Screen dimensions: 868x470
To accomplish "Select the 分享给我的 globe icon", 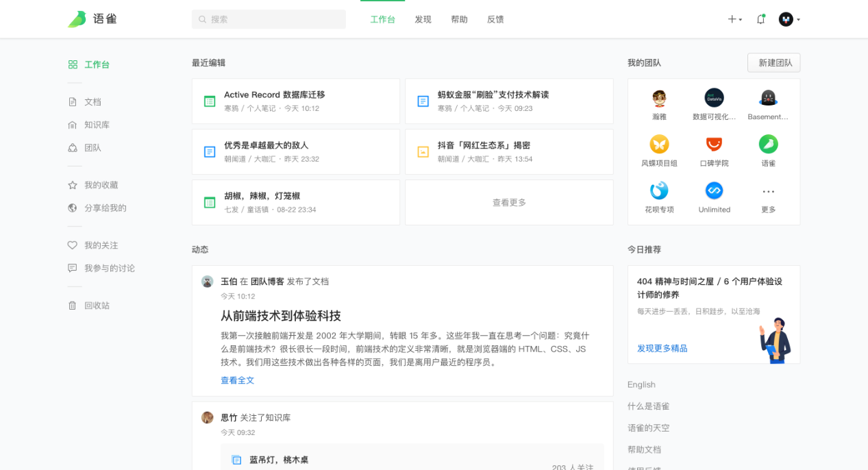I will (73, 208).
